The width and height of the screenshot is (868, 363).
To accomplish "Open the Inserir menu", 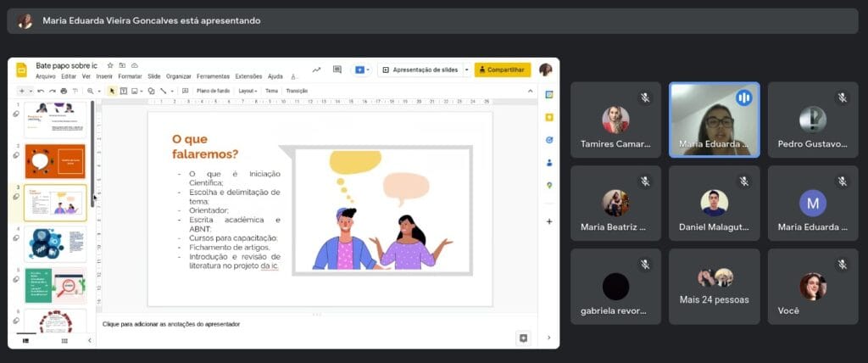I will pos(105,76).
